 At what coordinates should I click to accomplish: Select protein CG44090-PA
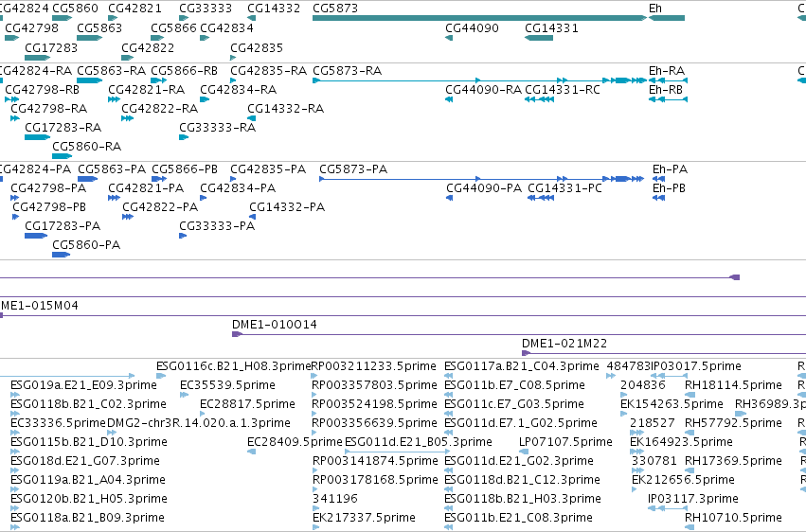point(484,188)
